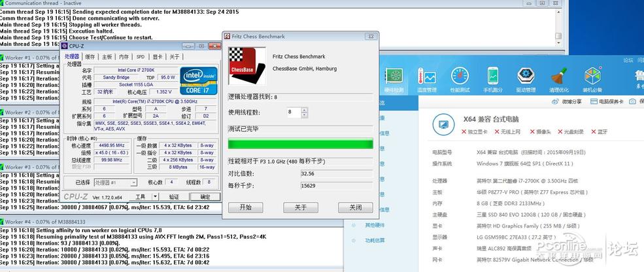The image size is (644, 272).
Task: Click the 开始 button in Fritz benchmark
Action: click(246, 207)
